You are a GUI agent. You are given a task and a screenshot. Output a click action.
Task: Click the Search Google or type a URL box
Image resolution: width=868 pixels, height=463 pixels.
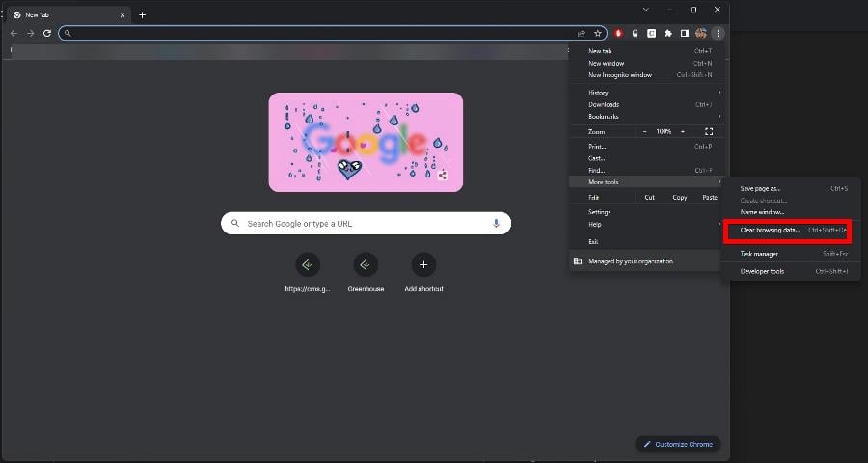click(x=366, y=223)
